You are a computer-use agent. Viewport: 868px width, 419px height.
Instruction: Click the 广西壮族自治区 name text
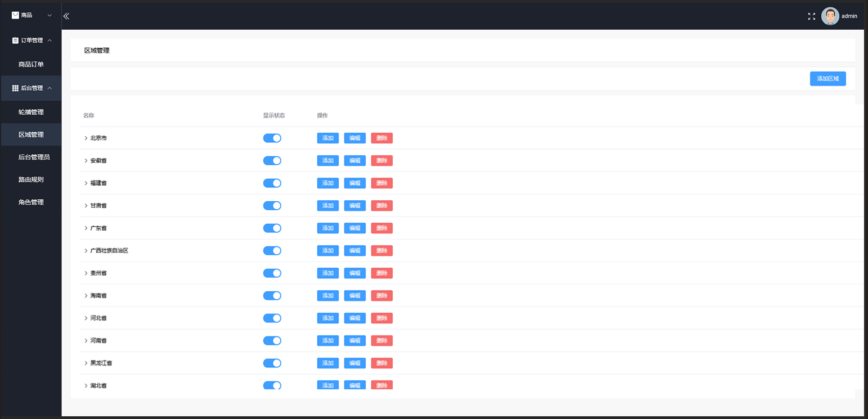(109, 250)
